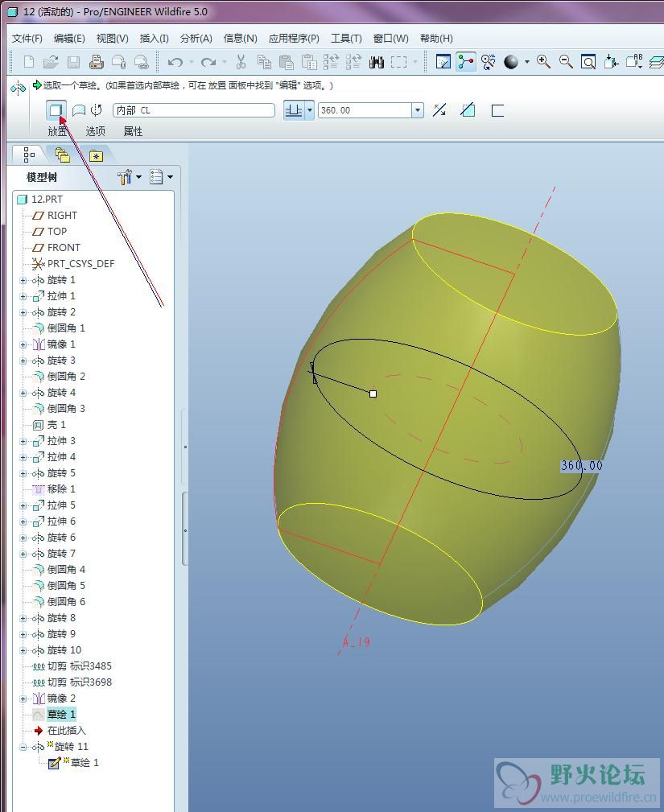Select the favorites navigator tab
Image resolution: width=664 pixels, height=812 pixels.
(97, 155)
